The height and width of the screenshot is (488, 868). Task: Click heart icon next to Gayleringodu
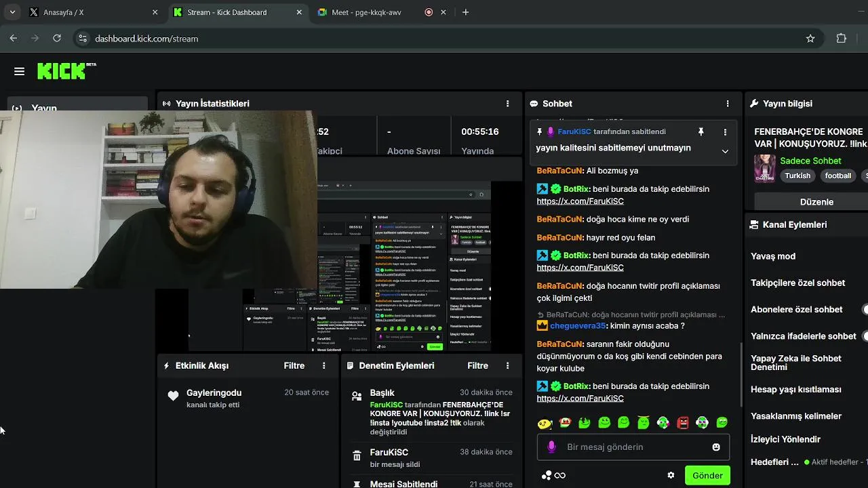coord(173,396)
